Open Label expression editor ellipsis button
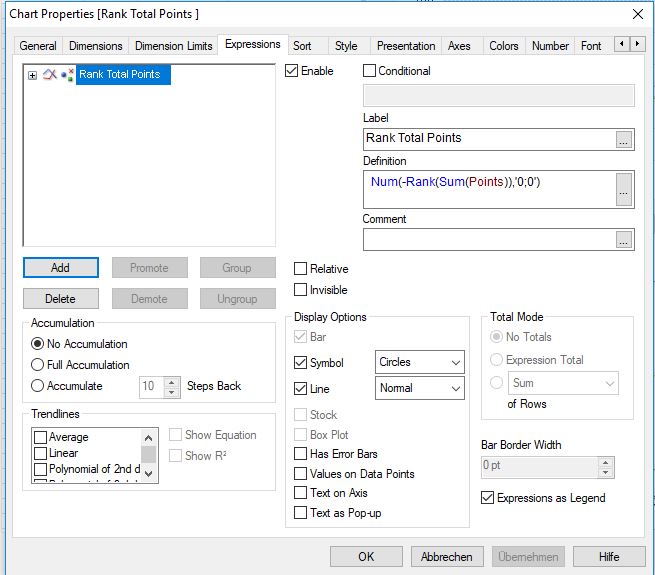The width and height of the screenshot is (655, 575). click(624, 140)
